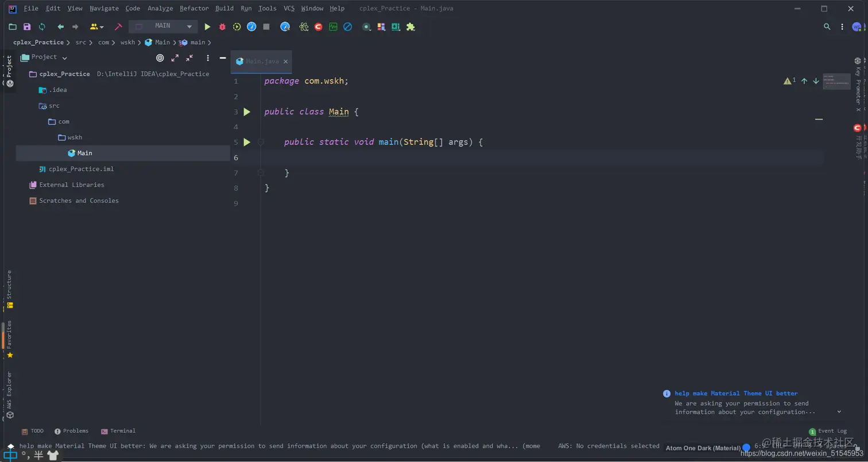868x462 pixels.
Task: Toggle the Project tool window stripe
Action: pyautogui.click(x=9, y=71)
